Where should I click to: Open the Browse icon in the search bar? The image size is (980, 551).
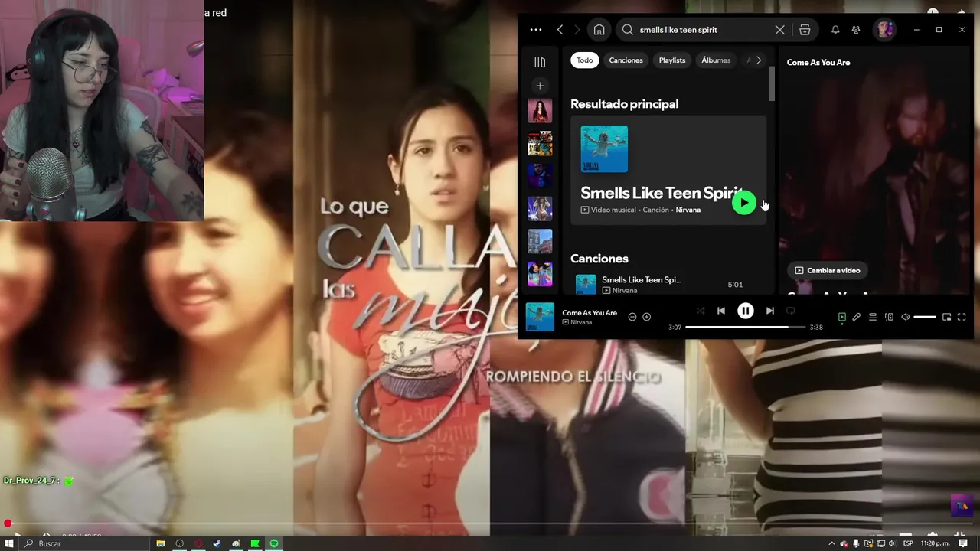805,30
